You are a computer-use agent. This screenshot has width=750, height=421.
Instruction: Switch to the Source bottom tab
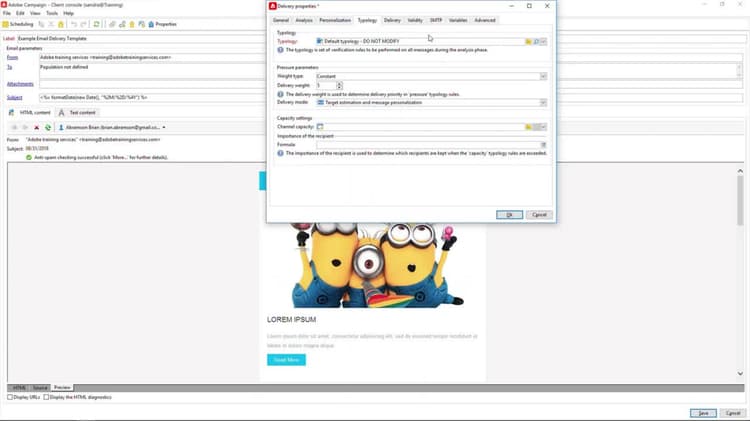coord(40,388)
